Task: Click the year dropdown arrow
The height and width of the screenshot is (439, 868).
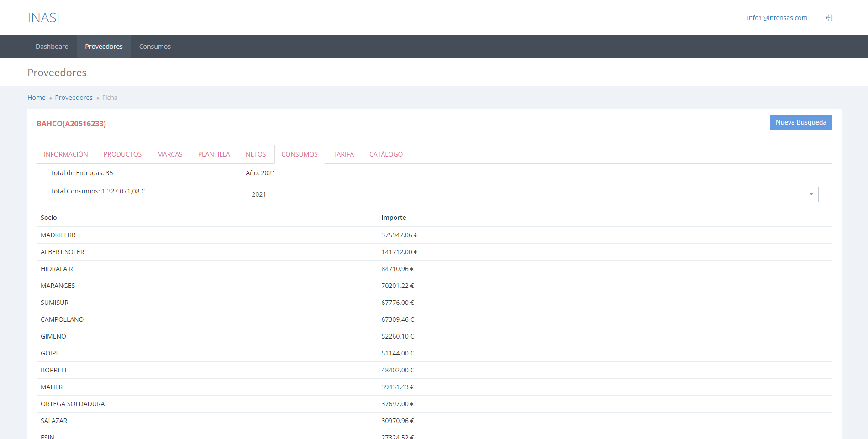Action: 811,194
